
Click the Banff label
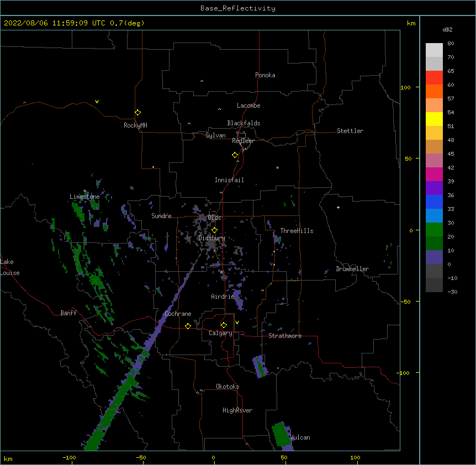coord(68,313)
